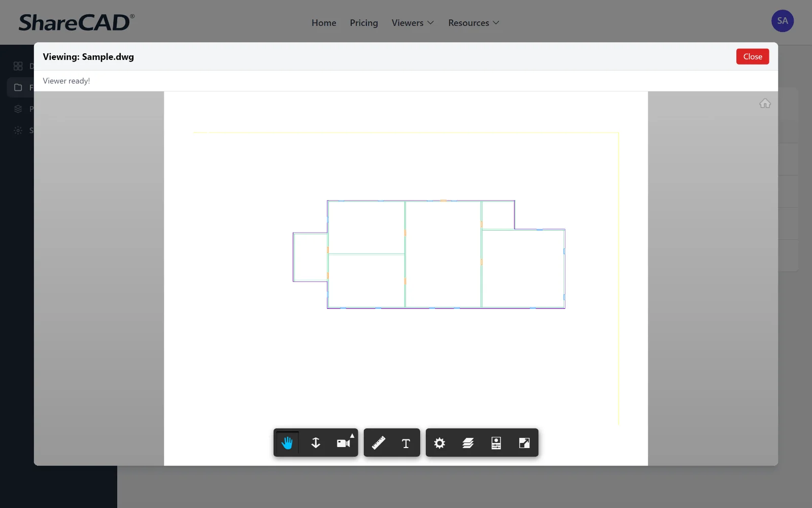Screen dimensions: 812x508
Task: Click the settings gear sidebar icon
Action: click(18, 131)
